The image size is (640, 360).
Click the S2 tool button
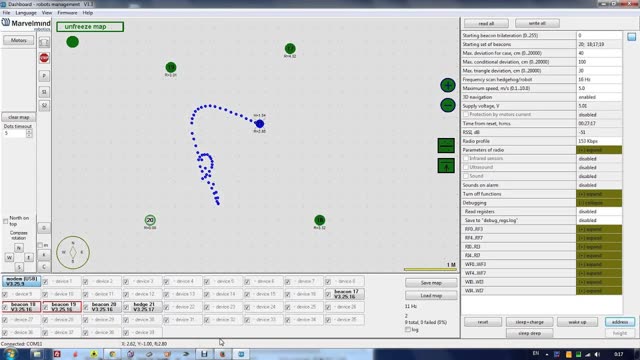[44, 106]
